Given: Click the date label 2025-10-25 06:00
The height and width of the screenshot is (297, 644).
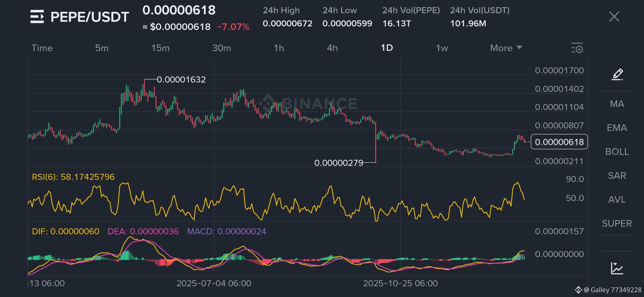Looking at the screenshot, I should [400, 283].
